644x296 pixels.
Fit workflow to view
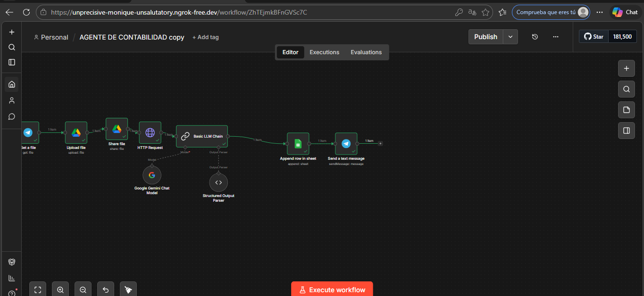tap(38, 290)
